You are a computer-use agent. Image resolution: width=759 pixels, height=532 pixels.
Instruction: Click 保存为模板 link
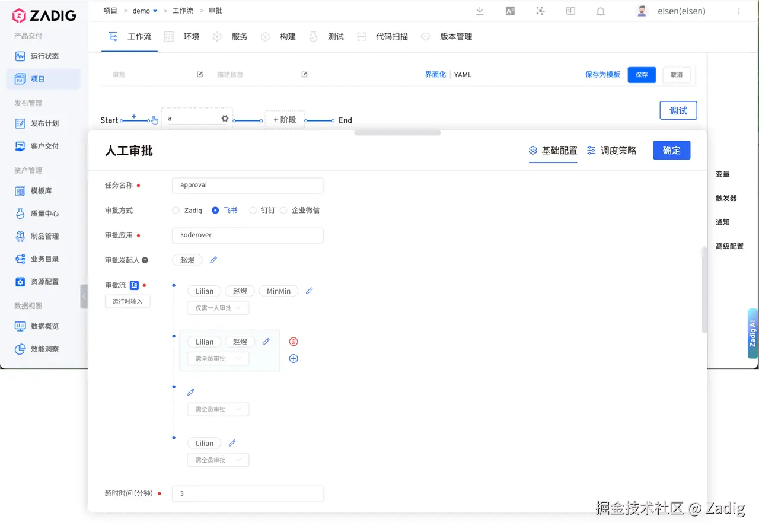click(602, 75)
